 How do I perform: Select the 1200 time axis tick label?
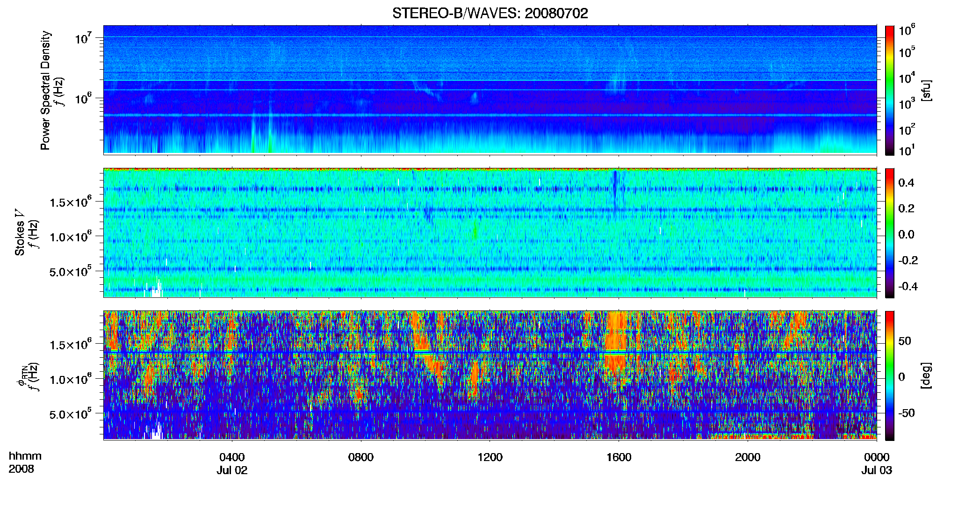click(x=490, y=457)
